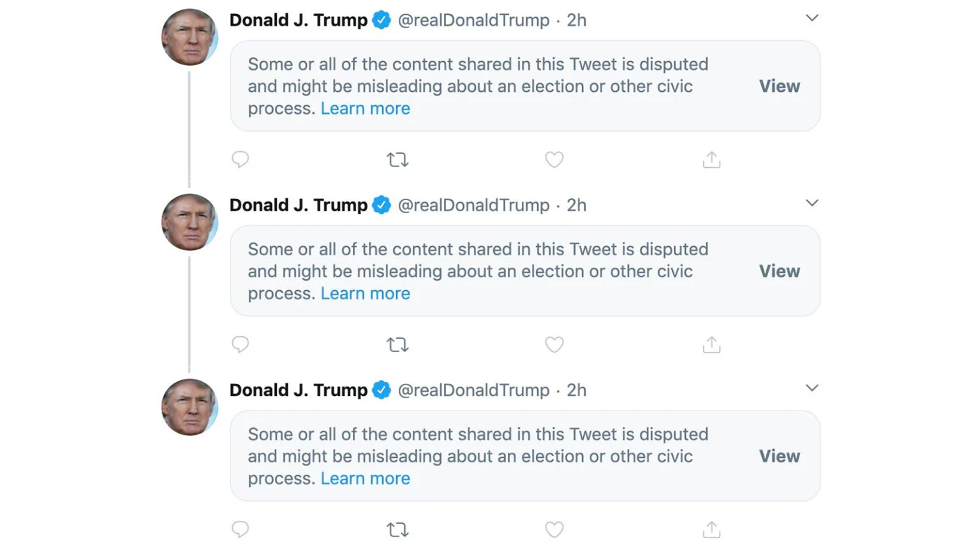Retweet the bottom tweet

pyautogui.click(x=397, y=529)
